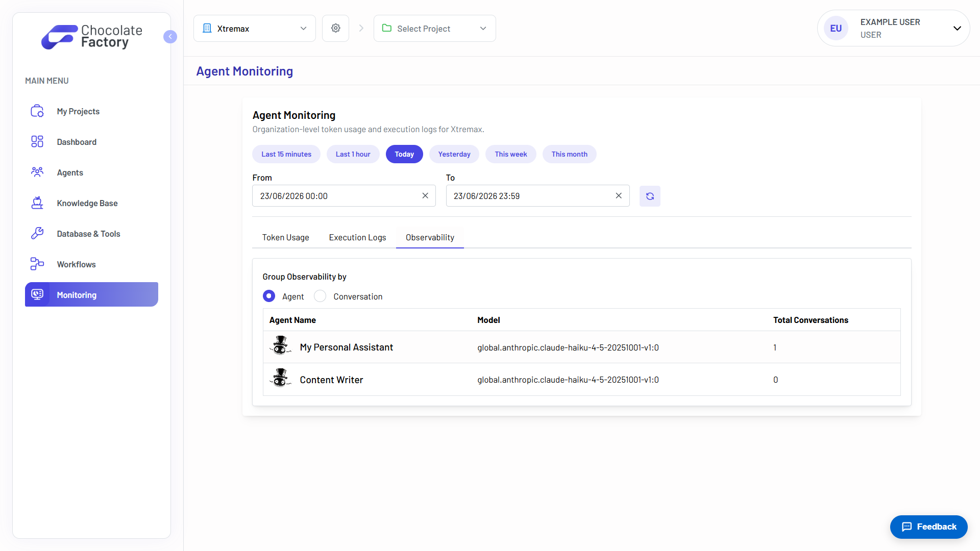Click the To date input field

coord(537,196)
